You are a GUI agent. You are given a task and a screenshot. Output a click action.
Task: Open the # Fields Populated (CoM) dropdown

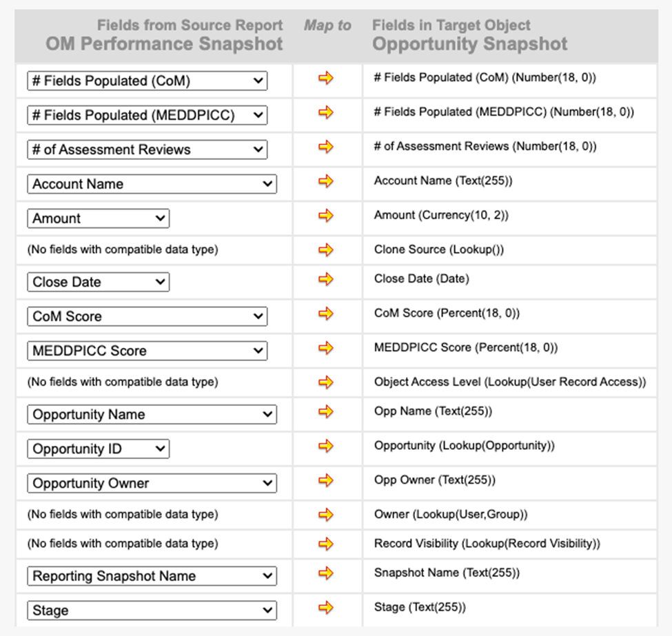tap(147, 81)
